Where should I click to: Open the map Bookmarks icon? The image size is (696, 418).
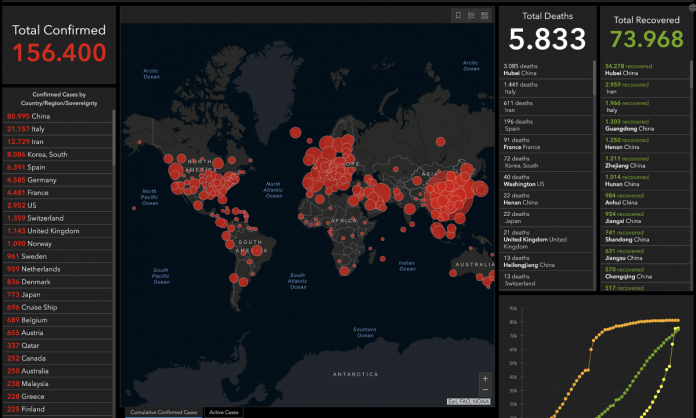459,16
